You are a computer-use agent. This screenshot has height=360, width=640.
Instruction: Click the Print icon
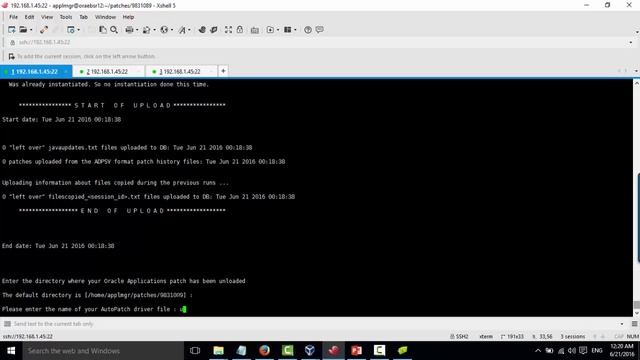point(129,30)
